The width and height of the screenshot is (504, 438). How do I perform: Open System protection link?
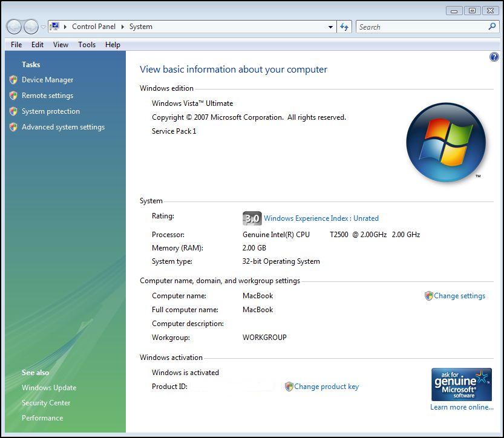click(x=50, y=111)
